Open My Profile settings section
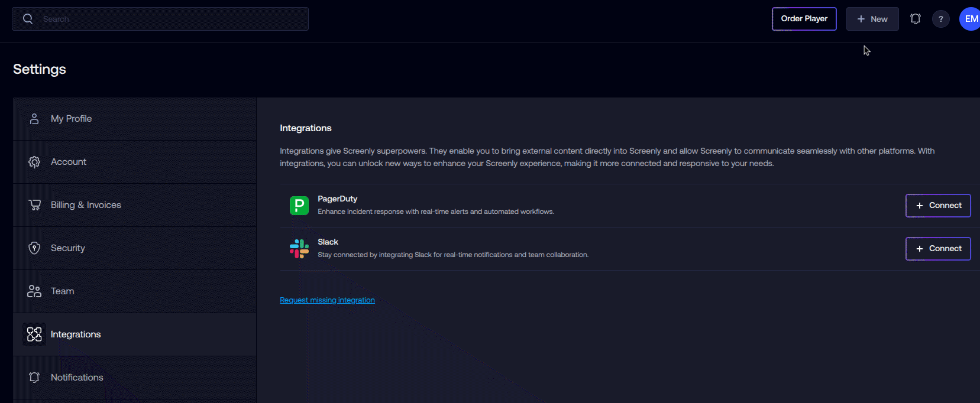Viewport: 980px width, 403px height. (x=135, y=119)
